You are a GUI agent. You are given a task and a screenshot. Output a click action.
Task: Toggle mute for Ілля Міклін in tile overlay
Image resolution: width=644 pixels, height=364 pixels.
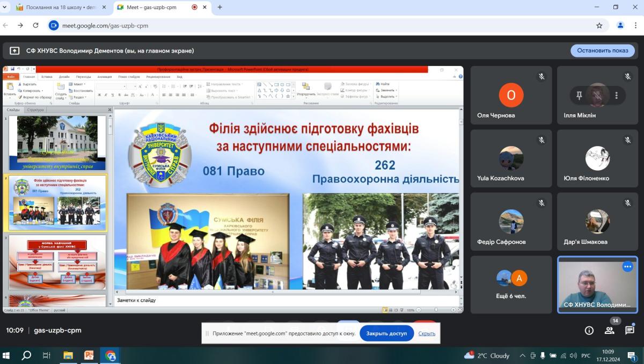click(597, 96)
